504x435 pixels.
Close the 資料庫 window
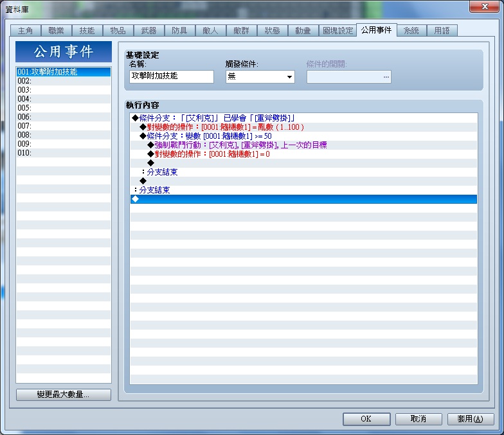point(485,6)
